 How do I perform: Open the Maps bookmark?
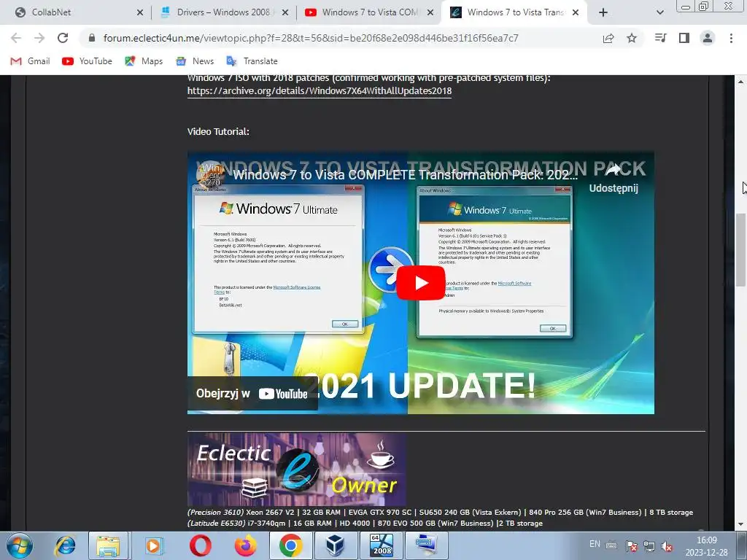pyautogui.click(x=144, y=61)
